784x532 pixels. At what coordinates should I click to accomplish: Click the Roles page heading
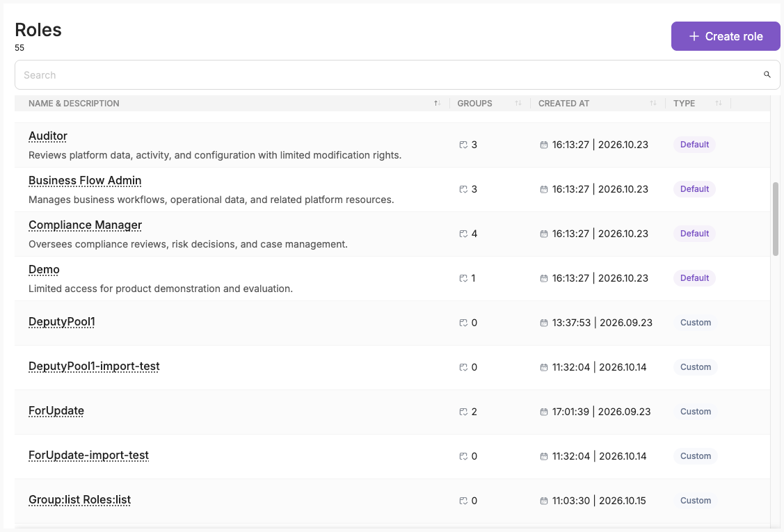[x=38, y=30]
